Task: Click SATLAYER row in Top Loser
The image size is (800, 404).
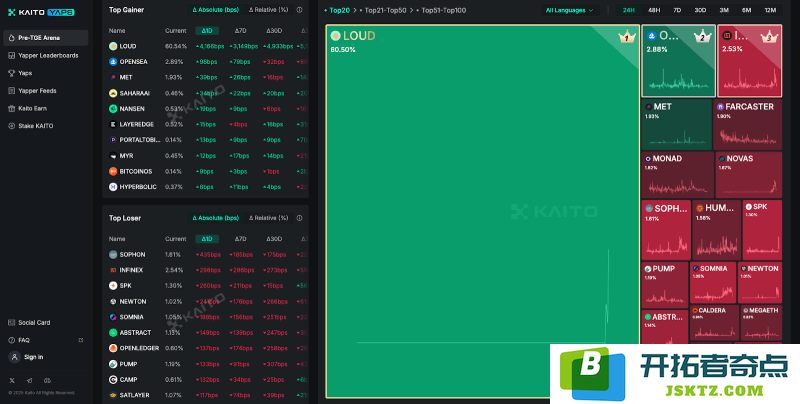Action: (208, 395)
